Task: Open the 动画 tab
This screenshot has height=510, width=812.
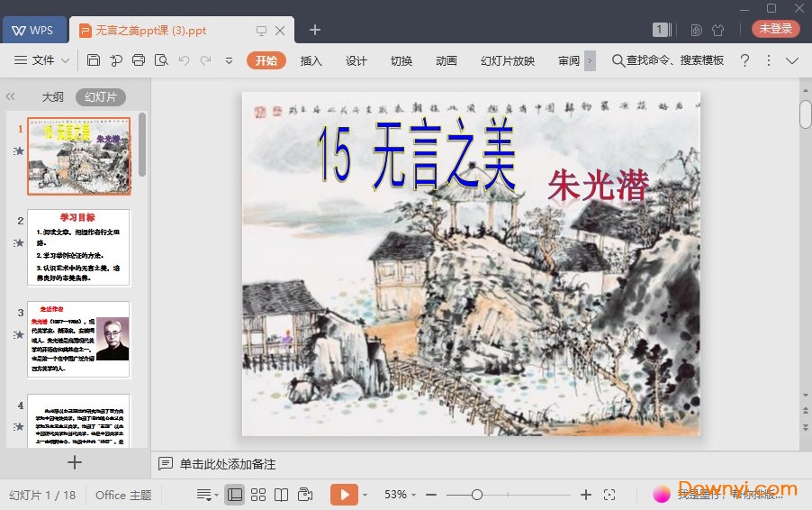Action: 447,60
